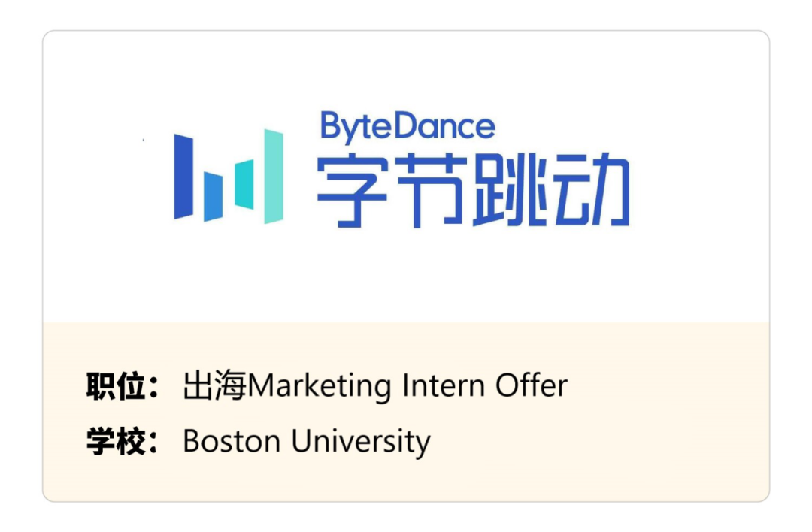812x532 pixels.
Task: Click the letter B in ByteDance wordmark
Action: pyautogui.click(x=331, y=125)
